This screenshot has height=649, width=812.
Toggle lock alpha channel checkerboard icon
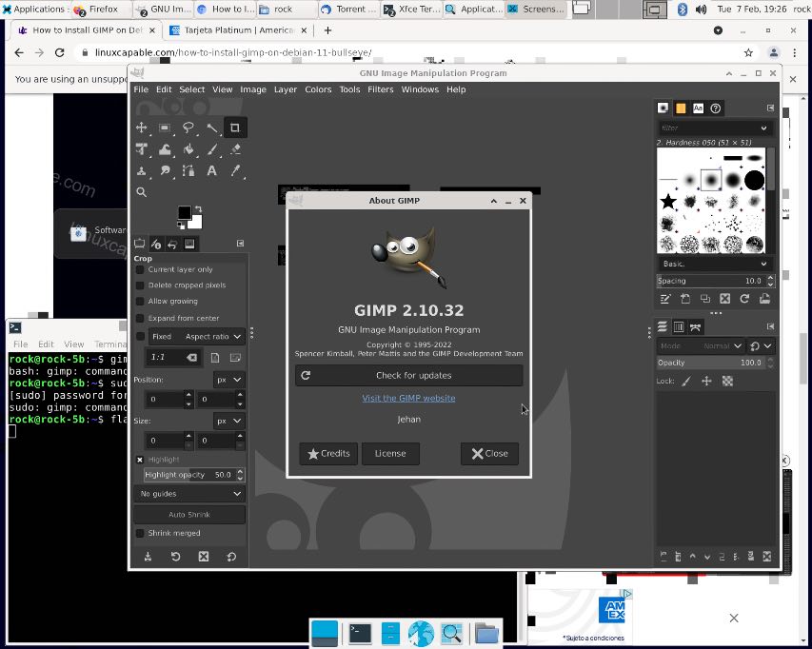pyautogui.click(x=727, y=382)
